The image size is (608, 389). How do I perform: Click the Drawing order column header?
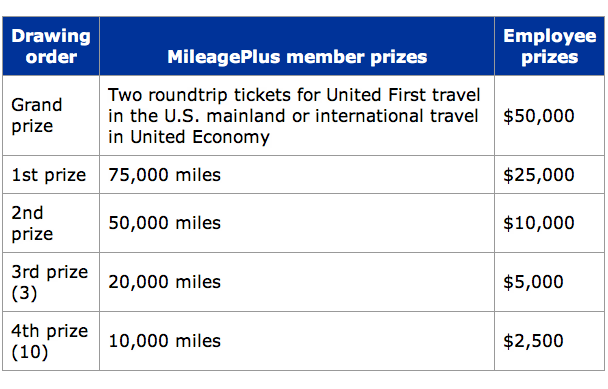pyautogui.click(x=51, y=46)
